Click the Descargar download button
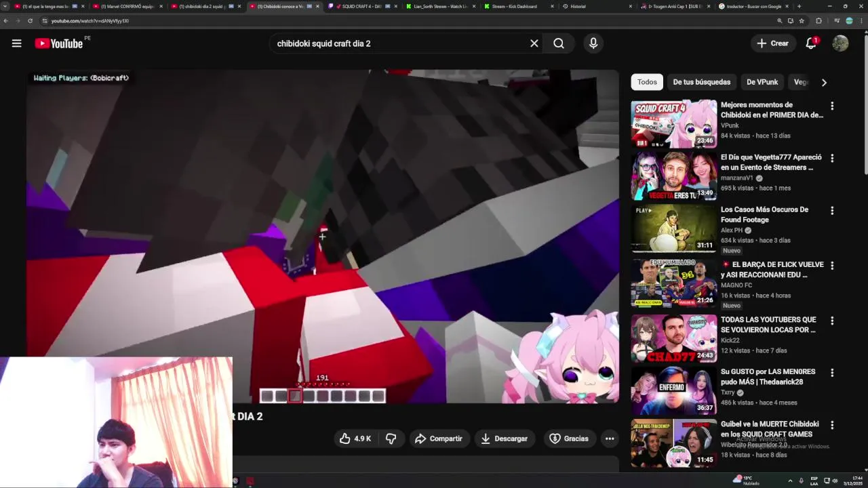Viewport: 868px width, 488px height. coord(504,439)
